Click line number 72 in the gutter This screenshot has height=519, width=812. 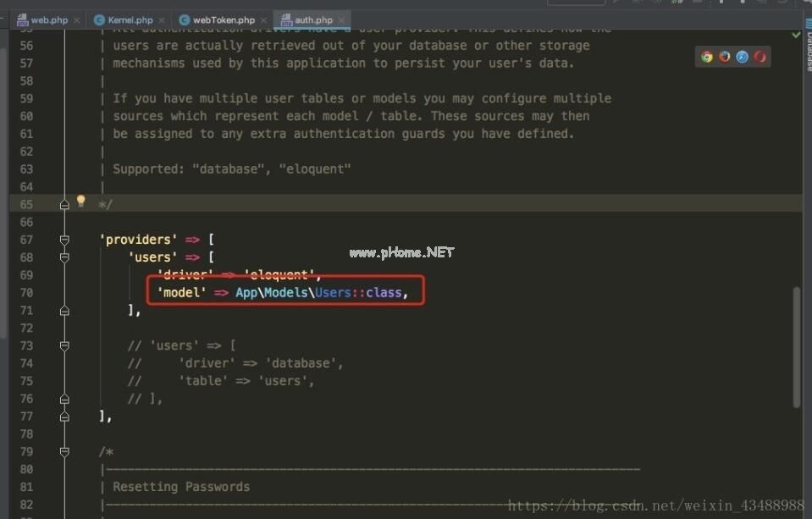tap(26, 328)
